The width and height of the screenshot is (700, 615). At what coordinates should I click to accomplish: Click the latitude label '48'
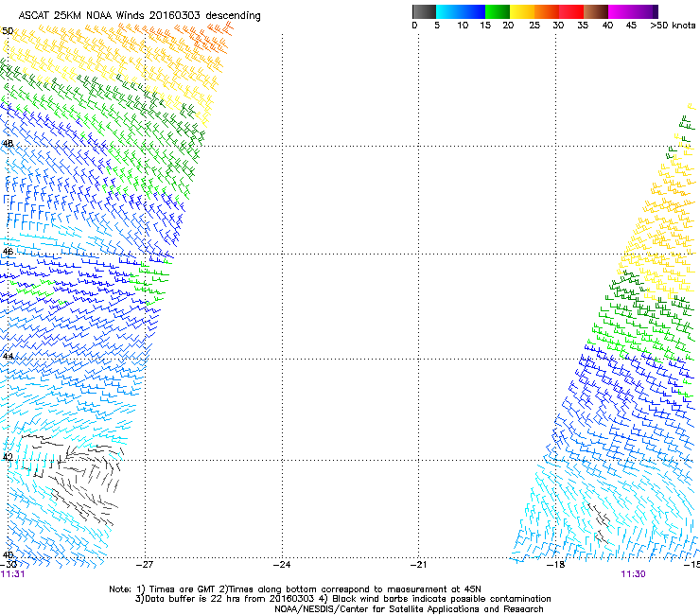[8, 144]
